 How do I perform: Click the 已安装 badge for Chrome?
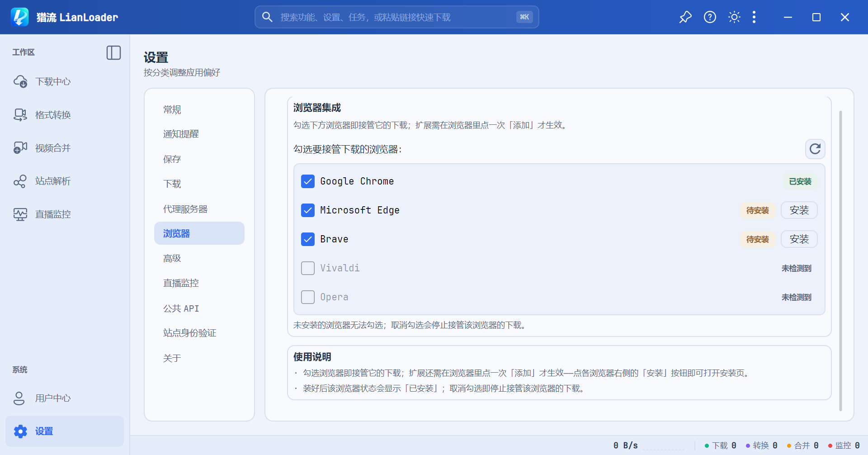800,181
